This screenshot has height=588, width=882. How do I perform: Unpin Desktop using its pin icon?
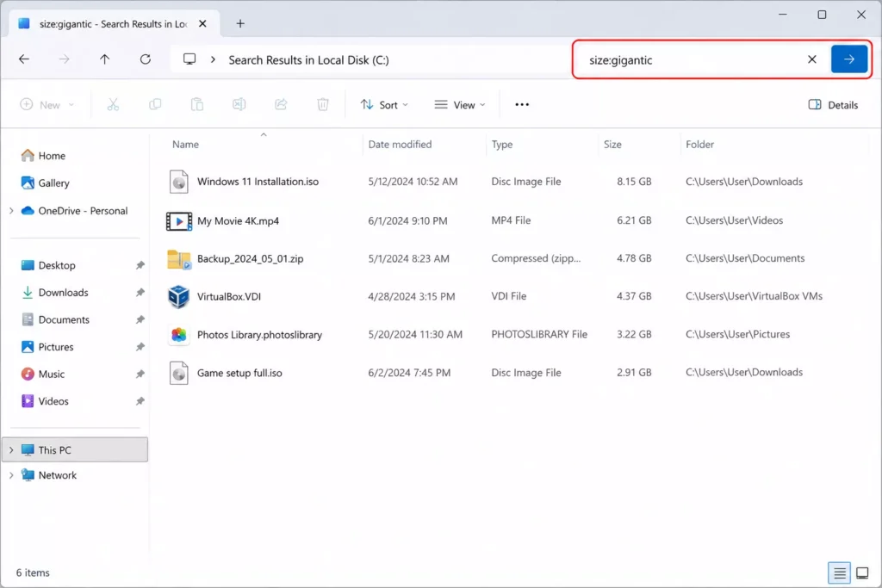tap(140, 265)
